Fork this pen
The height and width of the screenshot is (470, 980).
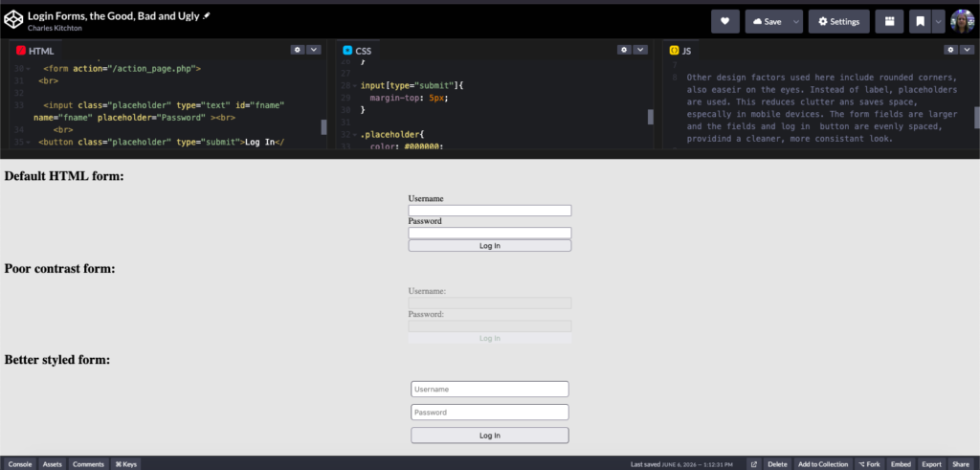pyautogui.click(x=869, y=464)
